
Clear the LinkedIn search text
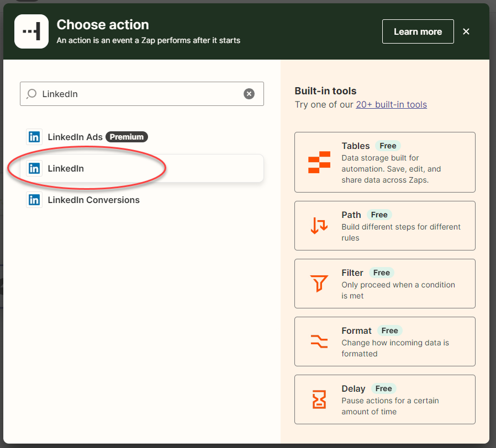point(249,94)
